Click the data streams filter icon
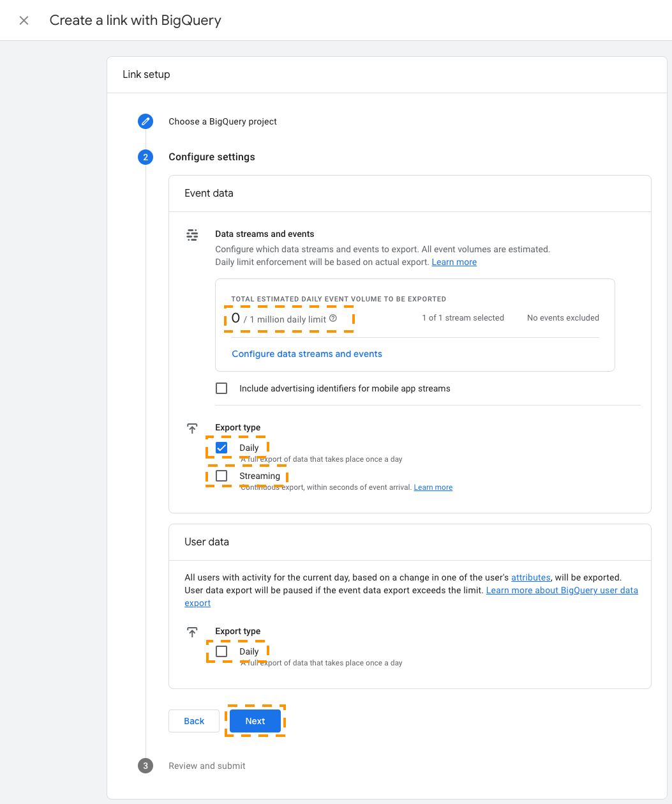The image size is (672, 804). [x=192, y=234]
